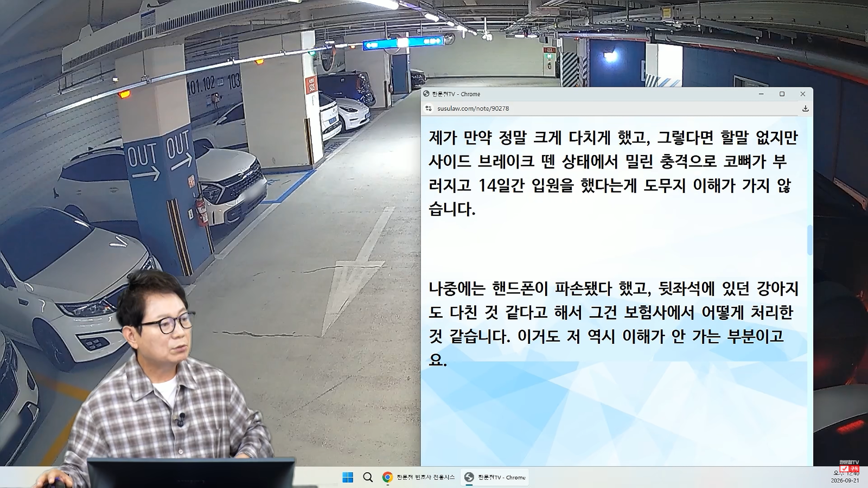Image resolution: width=868 pixels, height=488 pixels.
Task: Click the paragraph starting '나중에는 핸드폰이 파손됐다'
Action: point(613,324)
